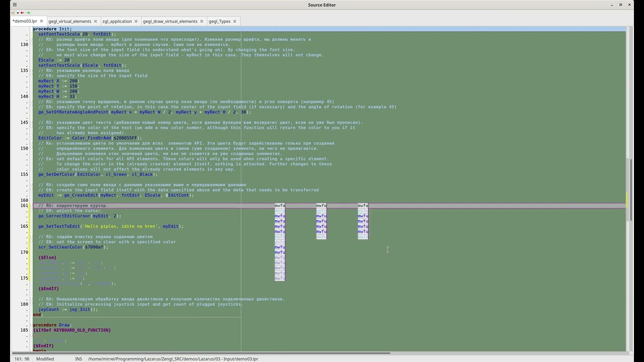The width and height of the screenshot is (644, 362).
Task: Jump back with the red arrow
Action: point(22,13)
